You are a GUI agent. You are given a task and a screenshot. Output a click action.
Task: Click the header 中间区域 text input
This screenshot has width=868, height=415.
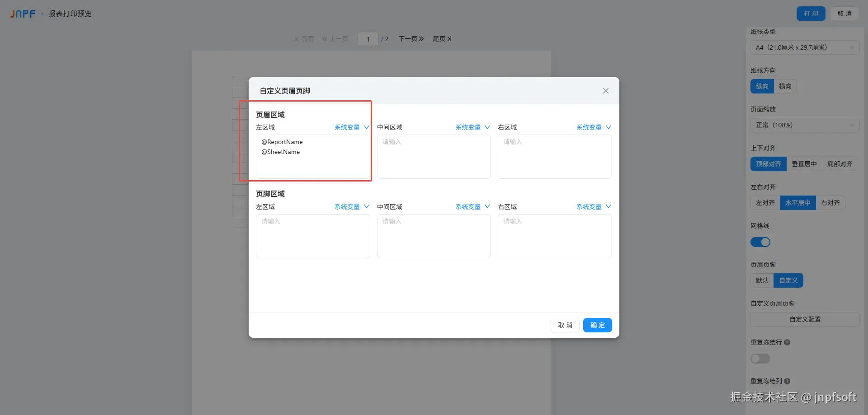[x=434, y=157]
